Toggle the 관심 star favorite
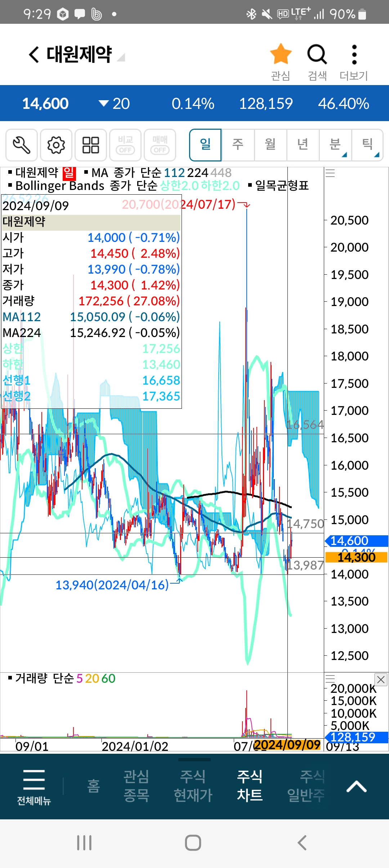 (x=281, y=62)
